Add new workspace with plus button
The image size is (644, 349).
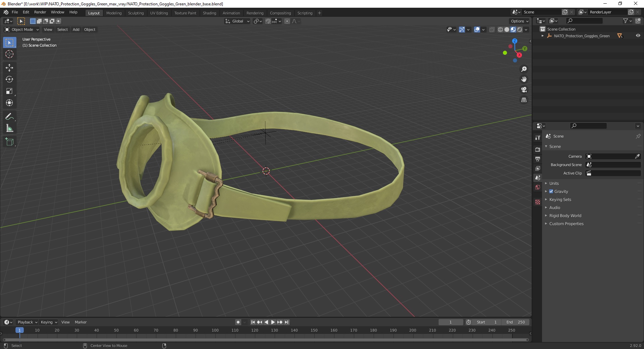tap(319, 13)
